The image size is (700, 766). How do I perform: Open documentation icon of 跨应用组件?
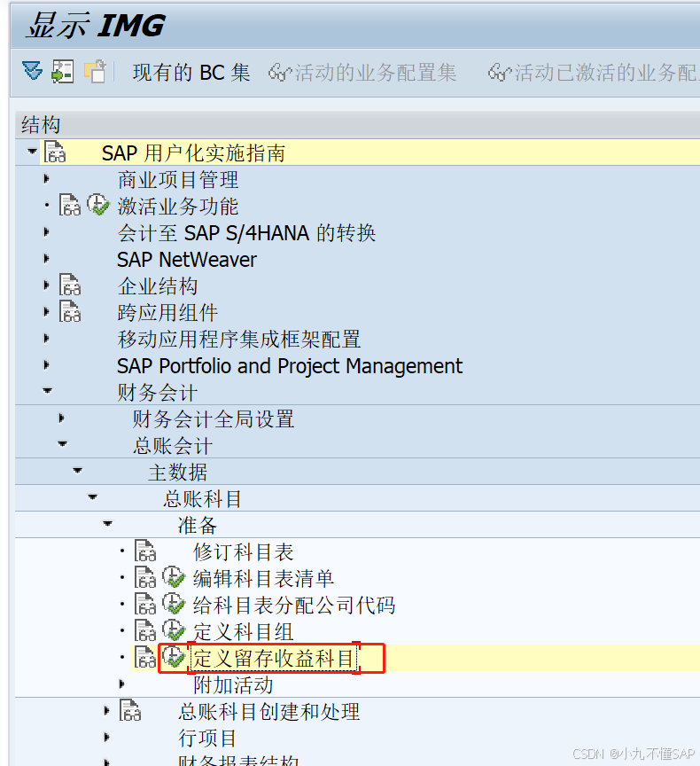pyautogui.click(x=70, y=311)
